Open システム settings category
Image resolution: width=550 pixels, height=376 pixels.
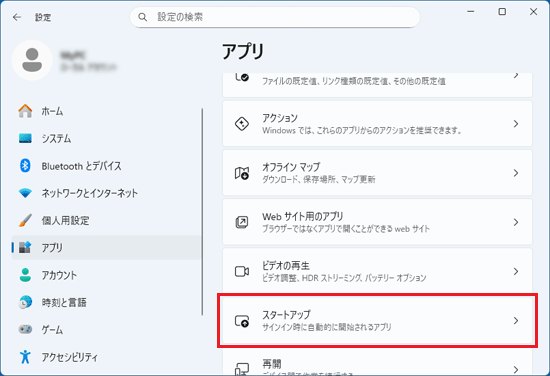click(56, 139)
